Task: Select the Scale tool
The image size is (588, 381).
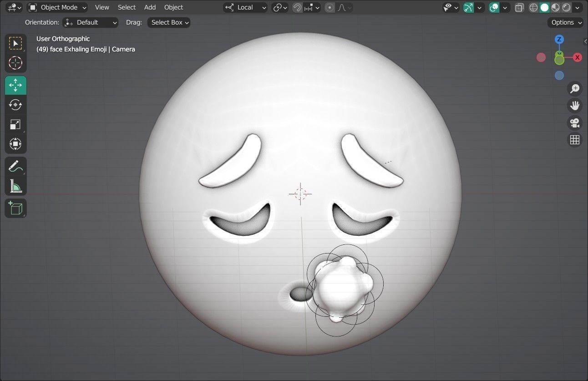Action: [x=15, y=124]
